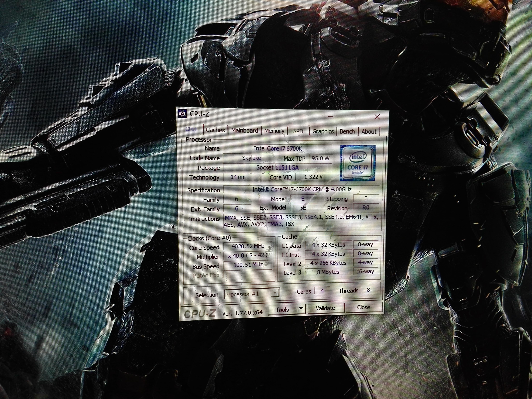Click the Tools button
The image size is (532, 399).
click(x=282, y=310)
